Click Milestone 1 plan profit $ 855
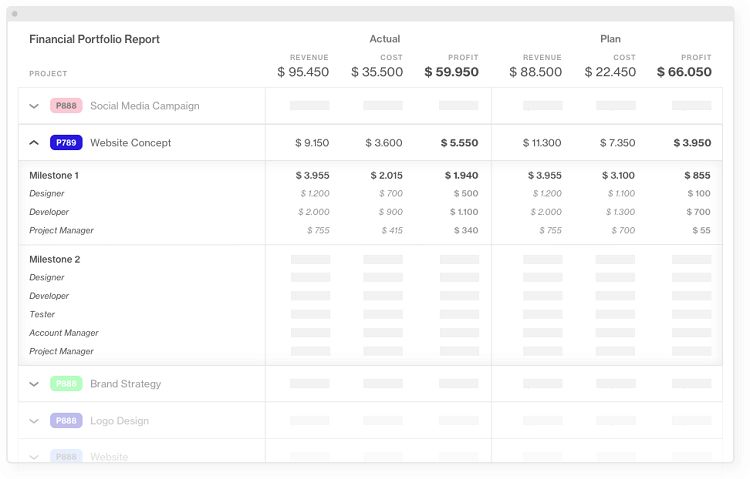 tap(697, 176)
